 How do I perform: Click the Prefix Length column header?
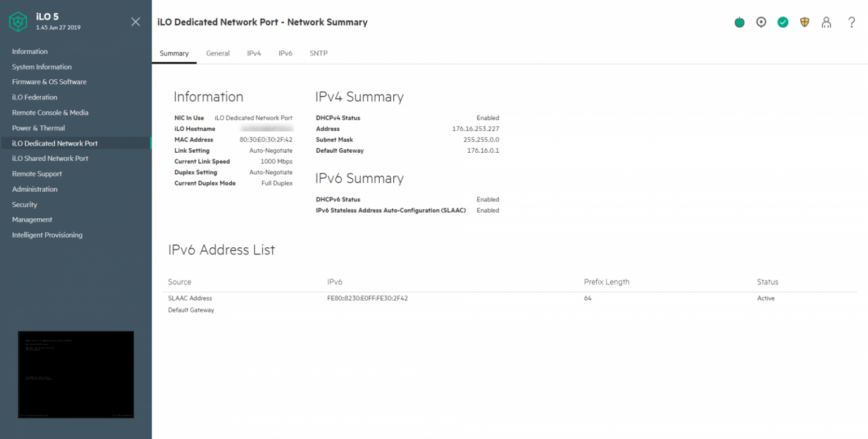pos(606,282)
